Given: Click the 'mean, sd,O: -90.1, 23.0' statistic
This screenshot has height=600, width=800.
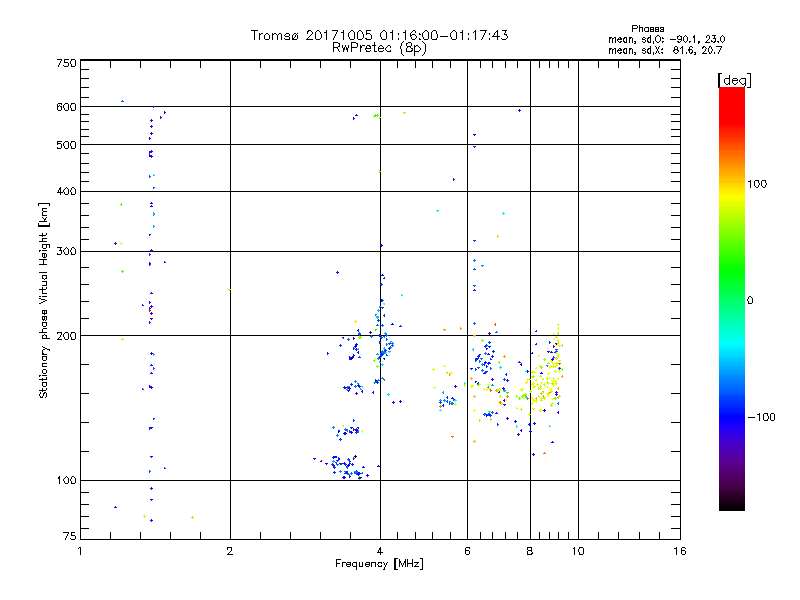Looking at the screenshot, I should pos(666,39).
